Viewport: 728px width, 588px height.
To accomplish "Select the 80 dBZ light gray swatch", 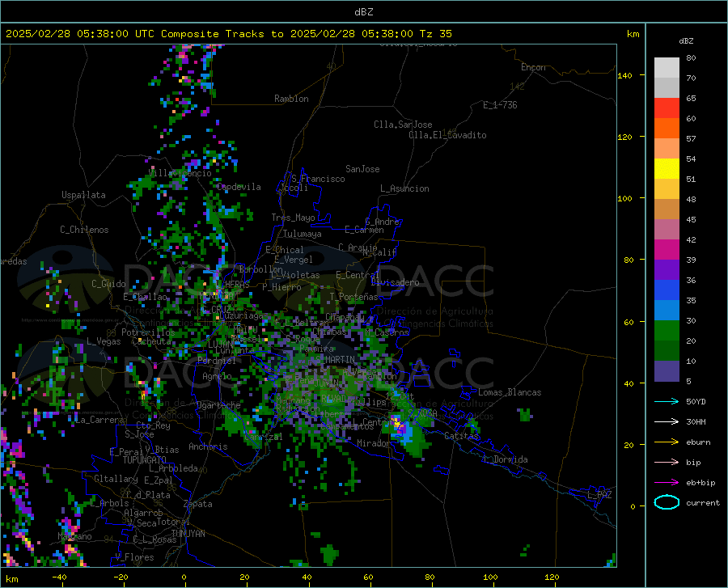I will tap(667, 68).
